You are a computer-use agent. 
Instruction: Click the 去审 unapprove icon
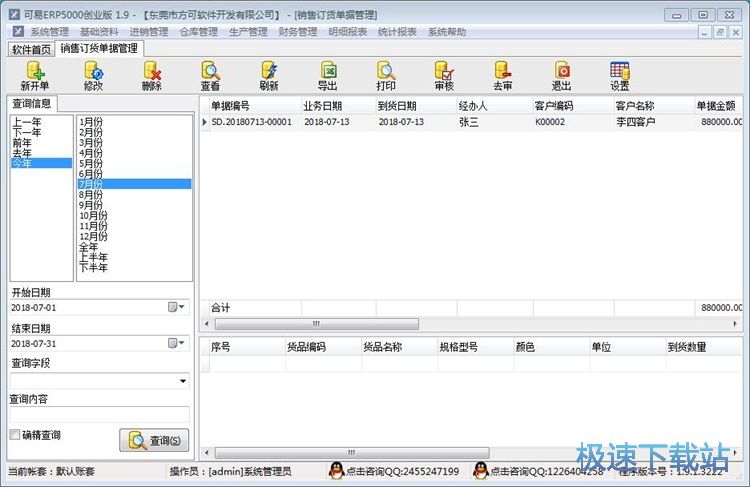pos(503,71)
